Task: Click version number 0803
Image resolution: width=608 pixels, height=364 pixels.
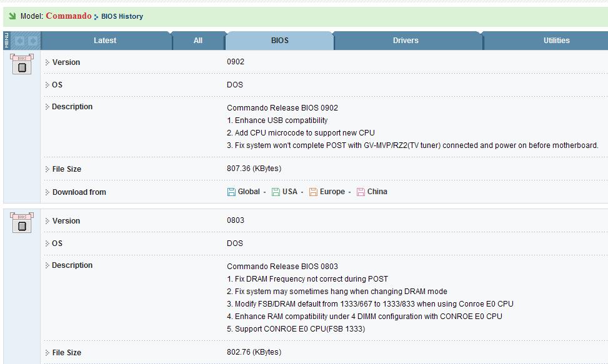Action: tap(236, 220)
